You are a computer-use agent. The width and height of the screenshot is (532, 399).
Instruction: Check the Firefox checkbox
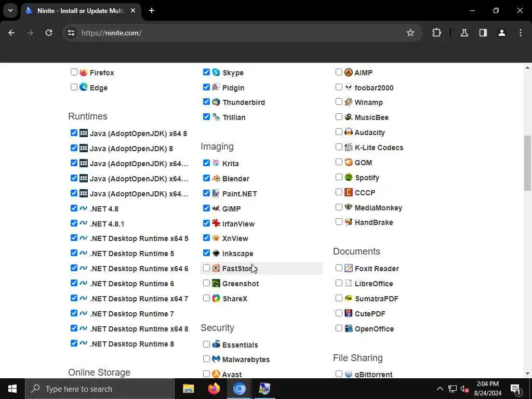[x=74, y=72]
